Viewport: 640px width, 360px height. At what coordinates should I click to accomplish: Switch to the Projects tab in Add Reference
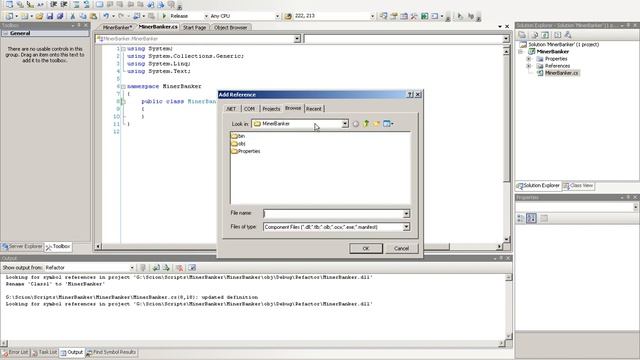pyautogui.click(x=271, y=109)
